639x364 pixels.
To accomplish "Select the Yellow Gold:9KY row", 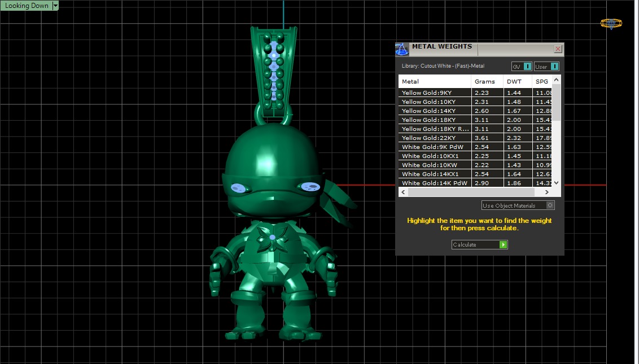I will [x=475, y=93].
